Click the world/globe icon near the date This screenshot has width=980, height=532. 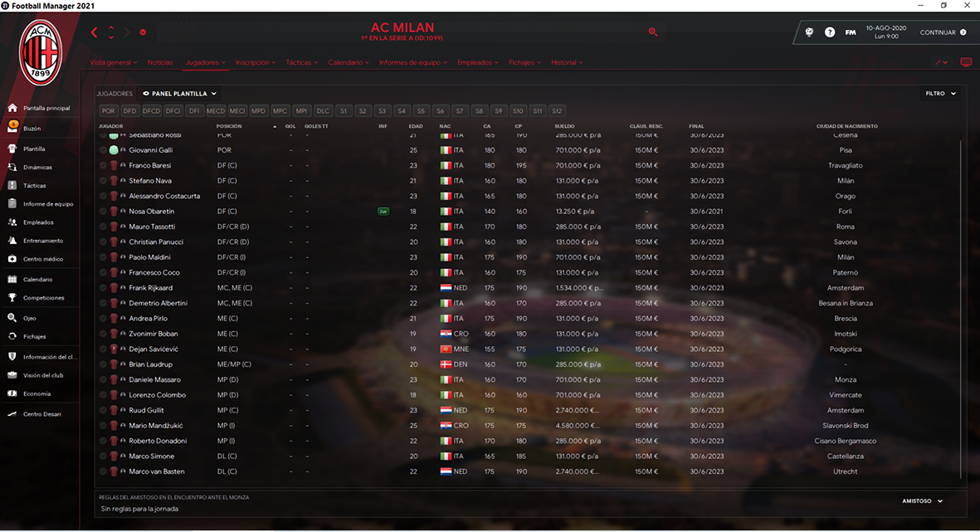point(809,32)
